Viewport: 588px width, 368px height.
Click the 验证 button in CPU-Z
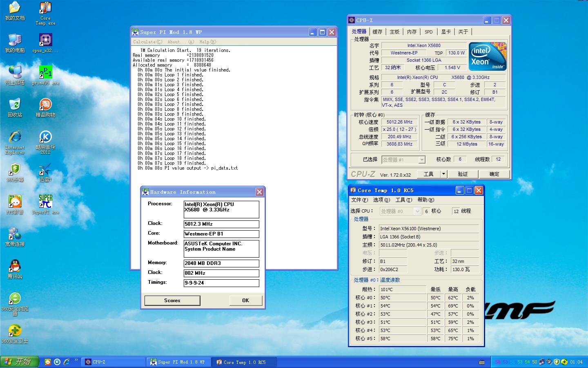tap(463, 174)
